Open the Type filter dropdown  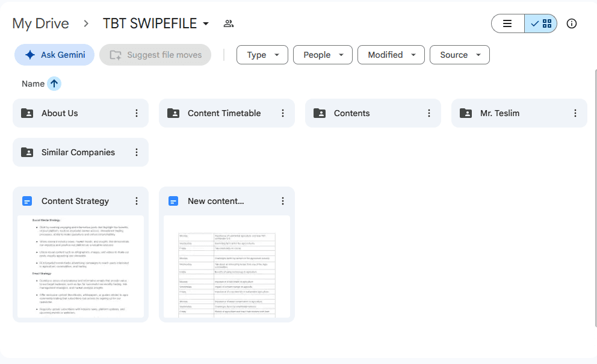tap(262, 55)
